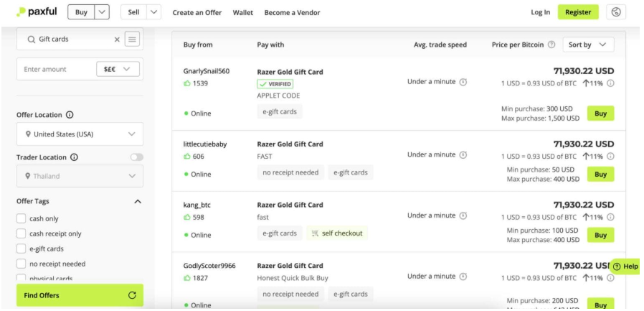Open GodlyScoter9966 profile
644x311 pixels.
pos(209,266)
